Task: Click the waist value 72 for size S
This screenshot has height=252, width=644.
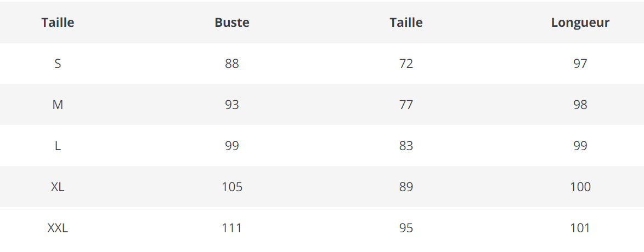Action: [406, 64]
